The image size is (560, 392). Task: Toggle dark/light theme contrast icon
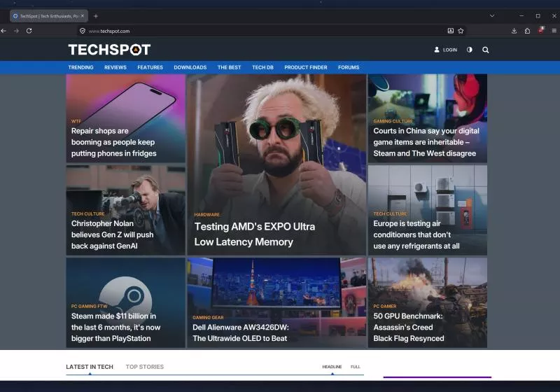coord(470,50)
